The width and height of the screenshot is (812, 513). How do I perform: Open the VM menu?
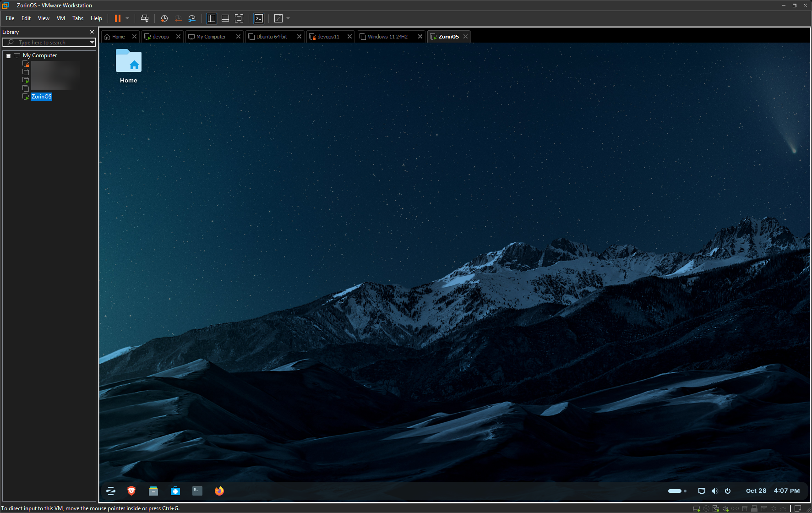pyautogui.click(x=61, y=18)
